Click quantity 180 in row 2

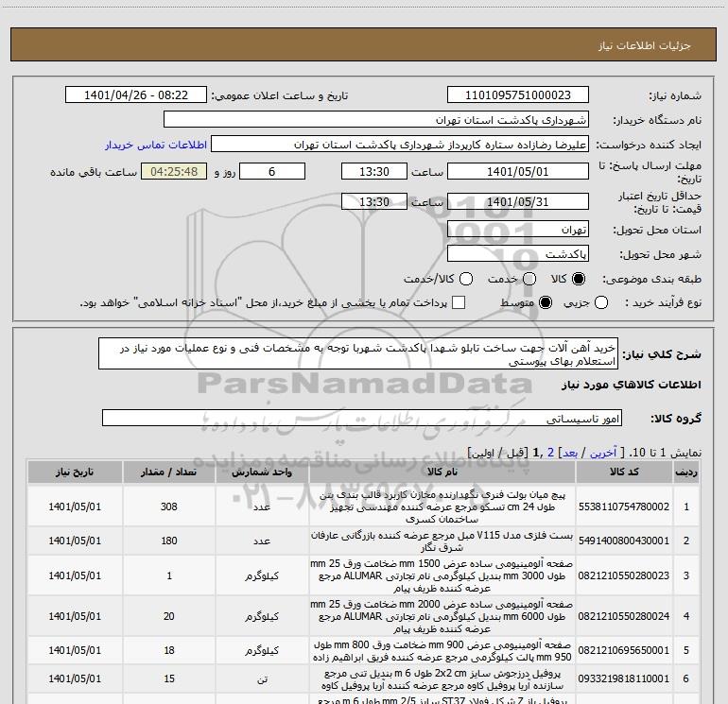click(x=169, y=541)
